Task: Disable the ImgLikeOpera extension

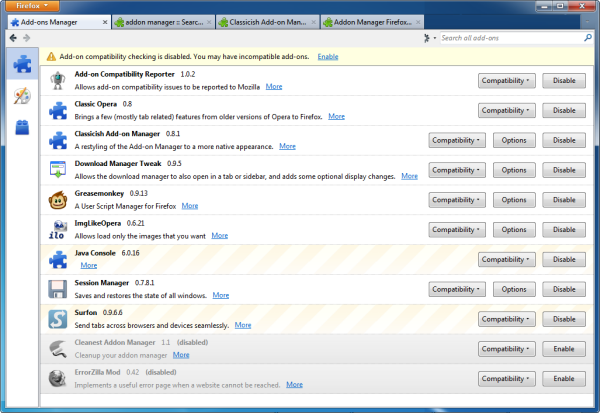Action: [x=564, y=230]
